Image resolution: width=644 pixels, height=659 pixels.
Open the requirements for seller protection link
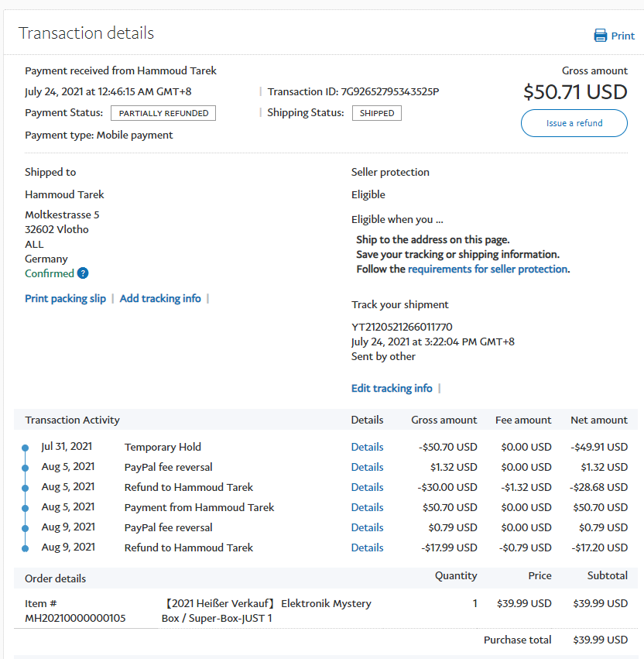[488, 269]
